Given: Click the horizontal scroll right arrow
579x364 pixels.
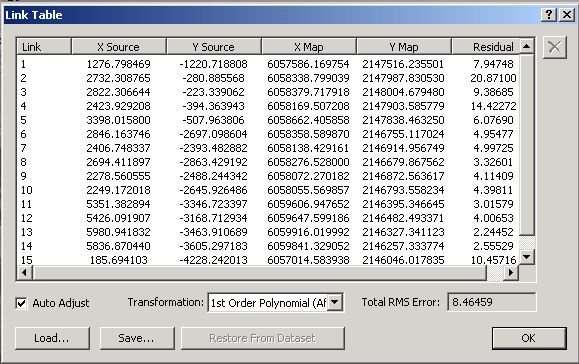Looking at the screenshot, I should click(x=511, y=273).
